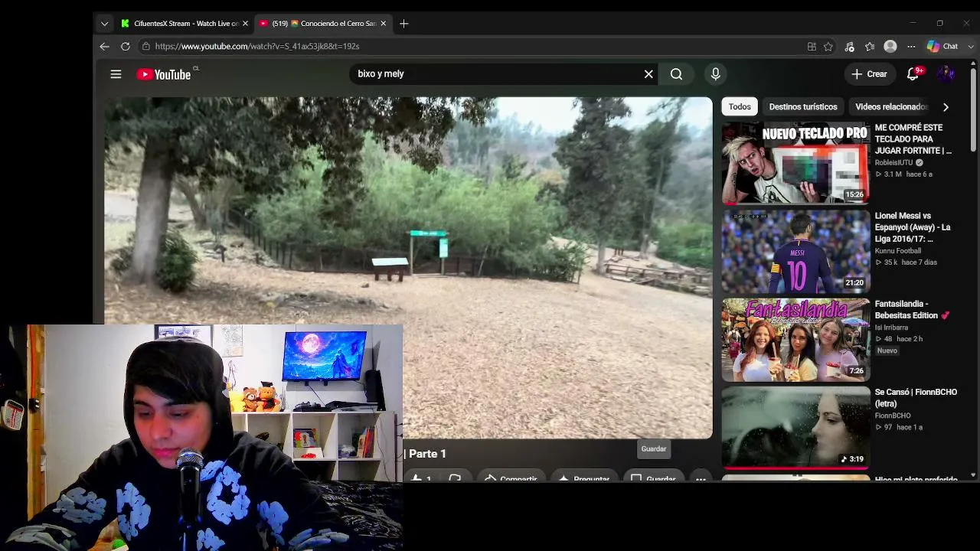This screenshot has width=980, height=551.
Task: Open a new browser tab
Action: coord(403,24)
